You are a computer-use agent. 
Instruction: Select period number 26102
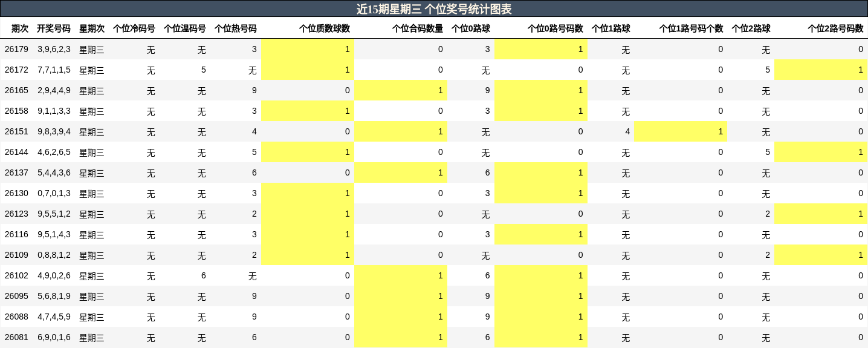(x=16, y=275)
